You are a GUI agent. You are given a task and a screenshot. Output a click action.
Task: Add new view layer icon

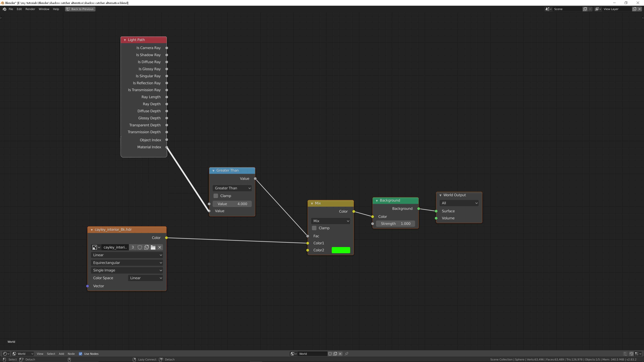[634, 9]
